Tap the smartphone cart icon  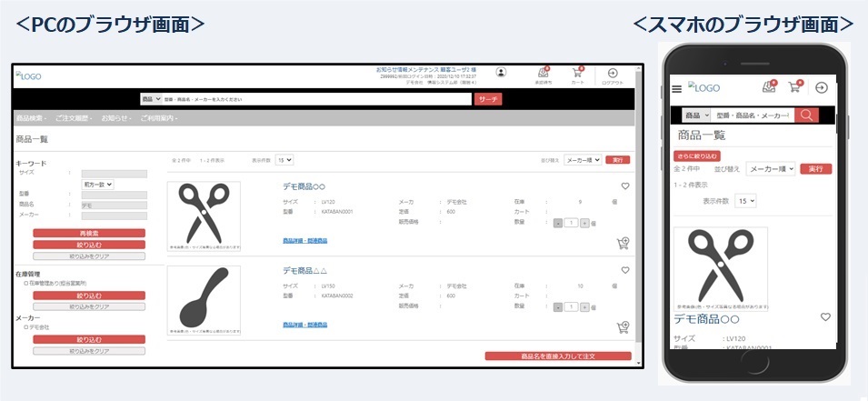(x=795, y=87)
